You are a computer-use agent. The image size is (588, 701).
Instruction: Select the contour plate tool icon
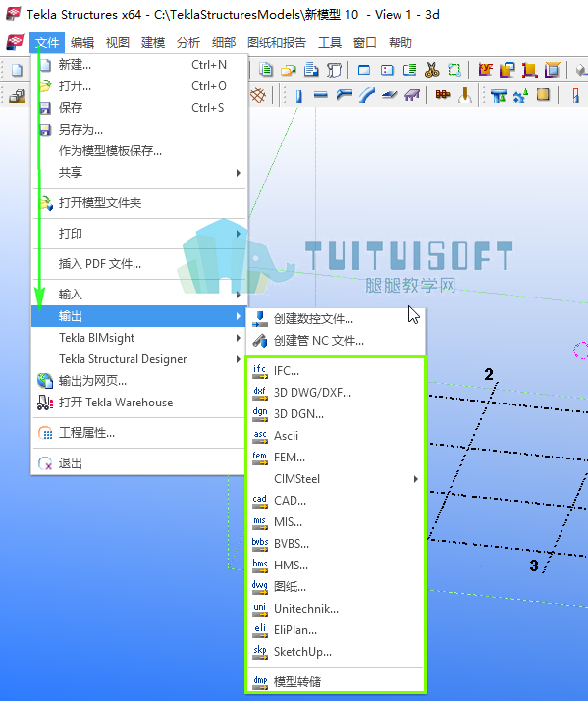tap(389, 95)
